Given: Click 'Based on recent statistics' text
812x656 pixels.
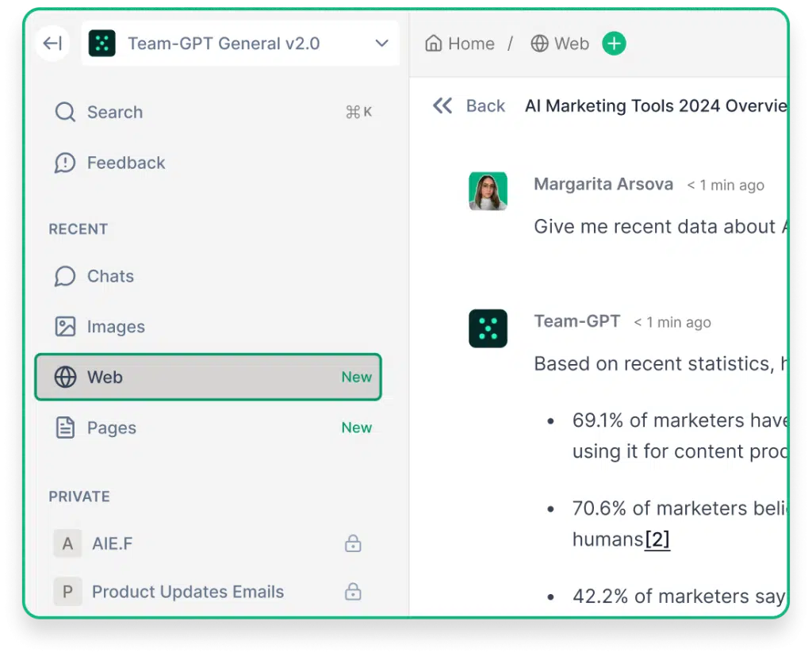Looking at the screenshot, I should coord(661,364).
